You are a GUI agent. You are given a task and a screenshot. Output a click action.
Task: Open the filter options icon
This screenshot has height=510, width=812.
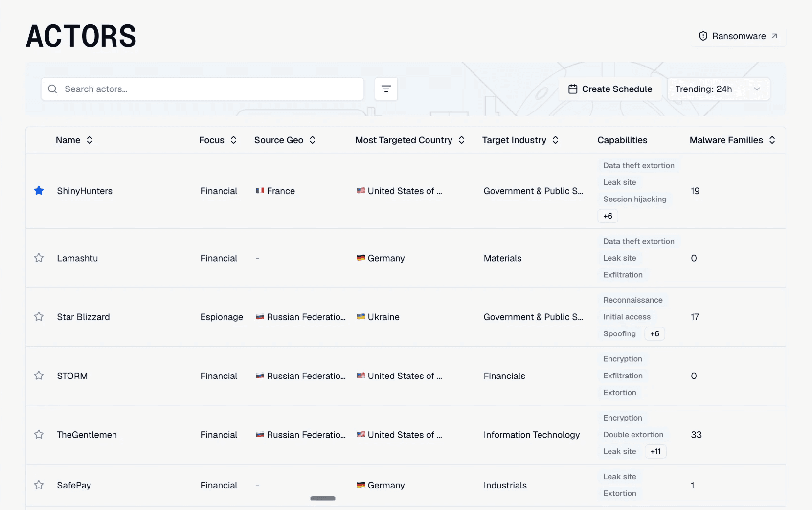pyautogui.click(x=386, y=89)
